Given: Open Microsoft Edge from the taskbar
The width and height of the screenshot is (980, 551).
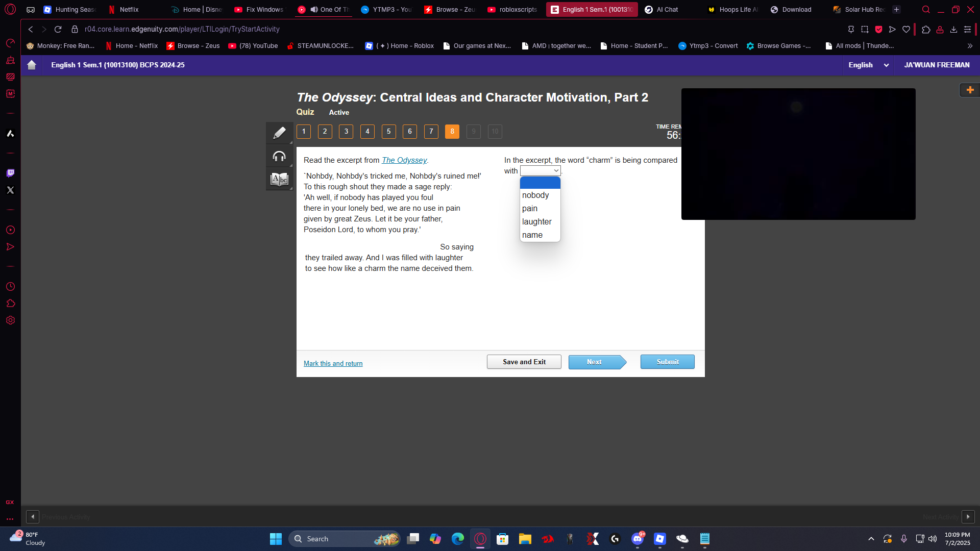Looking at the screenshot, I should click(x=458, y=539).
